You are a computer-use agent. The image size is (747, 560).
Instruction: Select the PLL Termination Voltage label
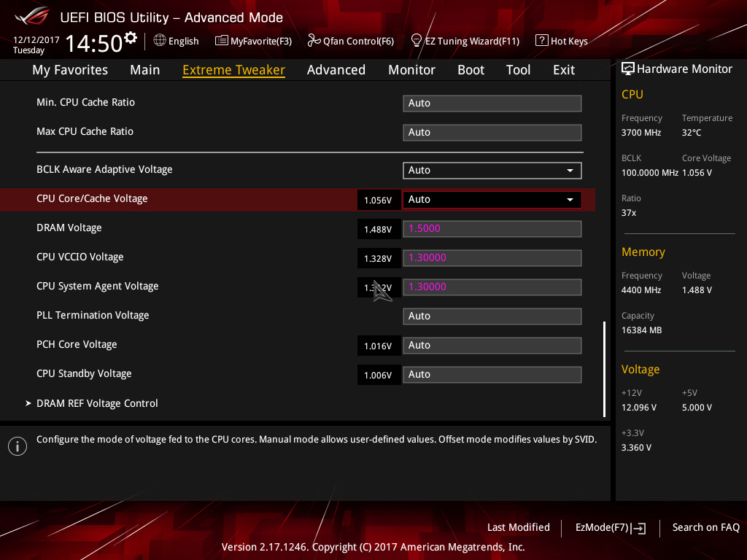tap(93, 315)
